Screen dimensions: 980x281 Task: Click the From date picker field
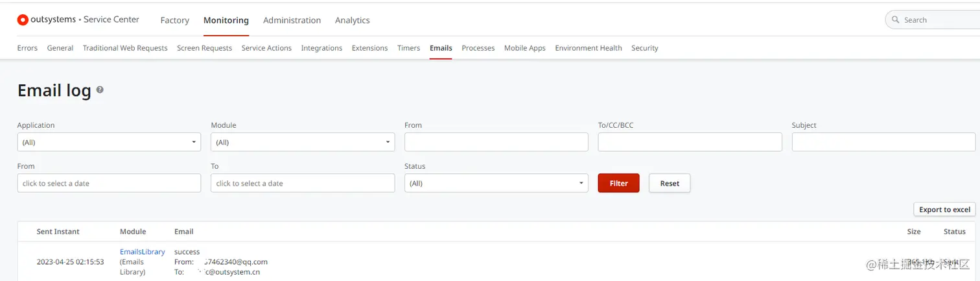coord(109,183)
